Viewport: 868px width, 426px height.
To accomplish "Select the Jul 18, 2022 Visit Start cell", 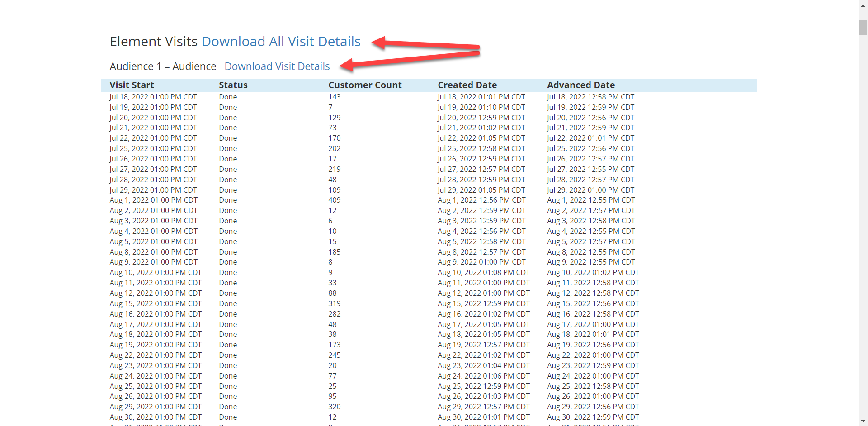I will tap(153, 97).
